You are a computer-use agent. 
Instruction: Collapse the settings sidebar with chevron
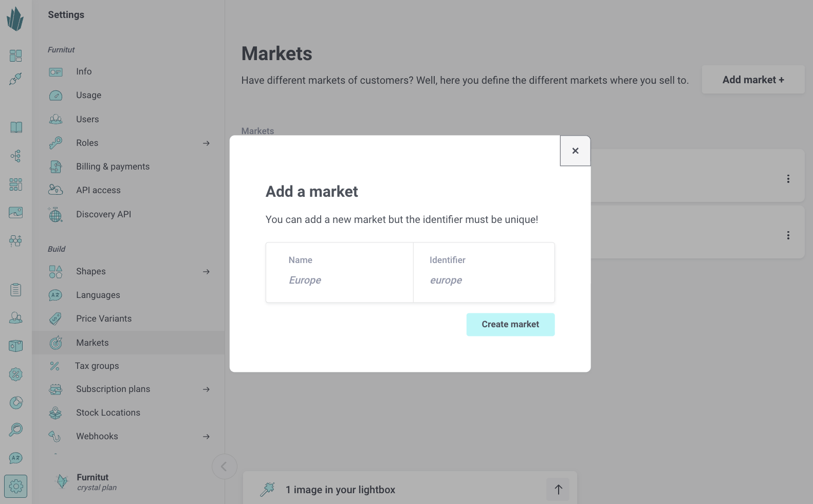pos(224,466)
